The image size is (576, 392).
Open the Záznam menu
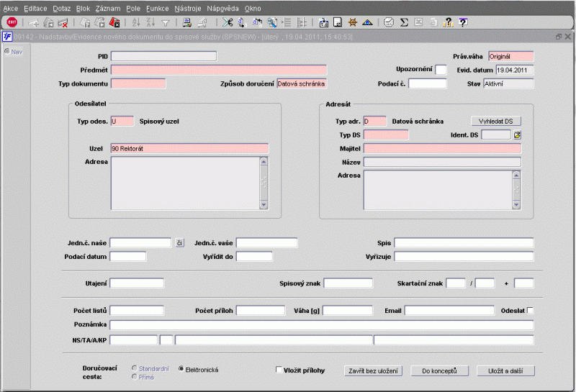pyautogui.click(x=108, y=9)
